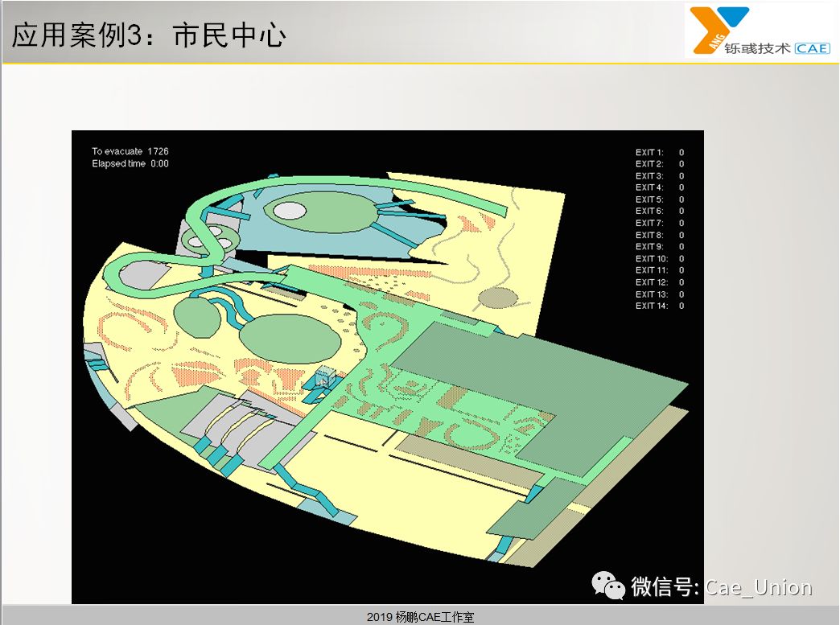Select the small blue cube in the model center
840x625 pixels.
pyautogui.click(x=326, y=376)
